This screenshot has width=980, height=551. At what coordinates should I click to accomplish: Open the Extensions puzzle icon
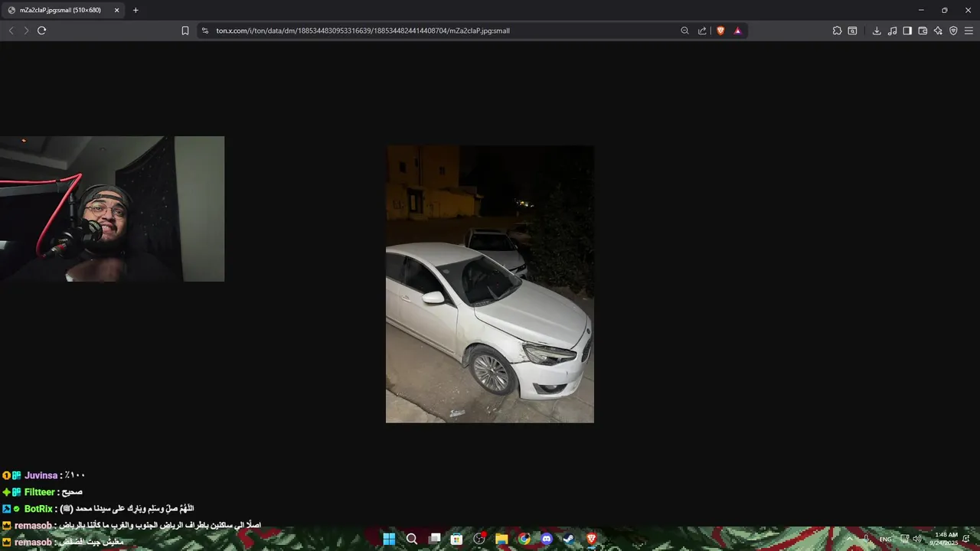(x=837, y=31)
